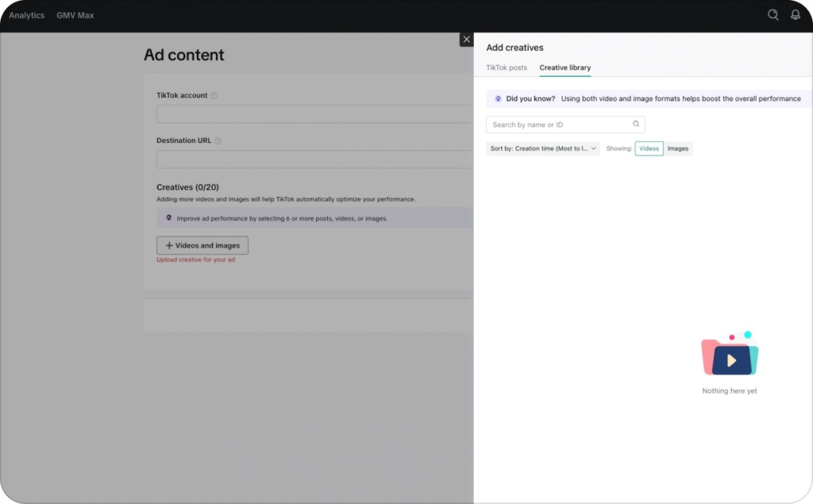
Task: Click the info icon next to TikTok account
Action: (214, 96)
